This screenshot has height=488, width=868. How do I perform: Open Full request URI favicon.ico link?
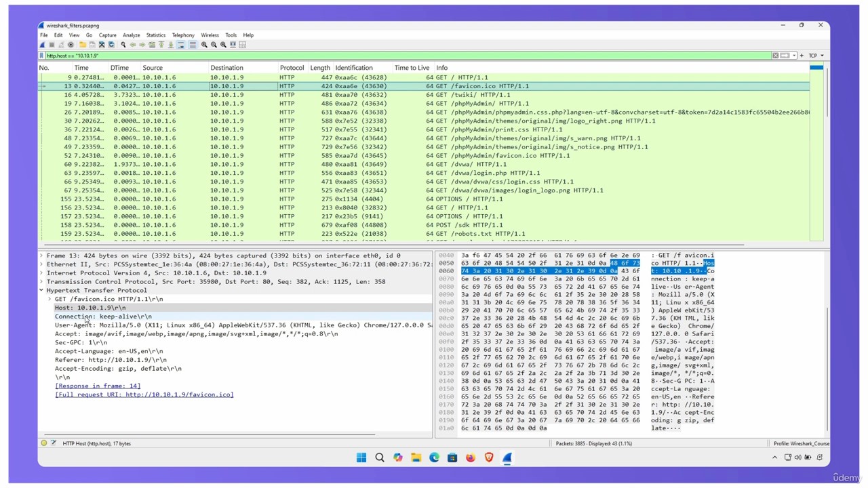[144, 394]
